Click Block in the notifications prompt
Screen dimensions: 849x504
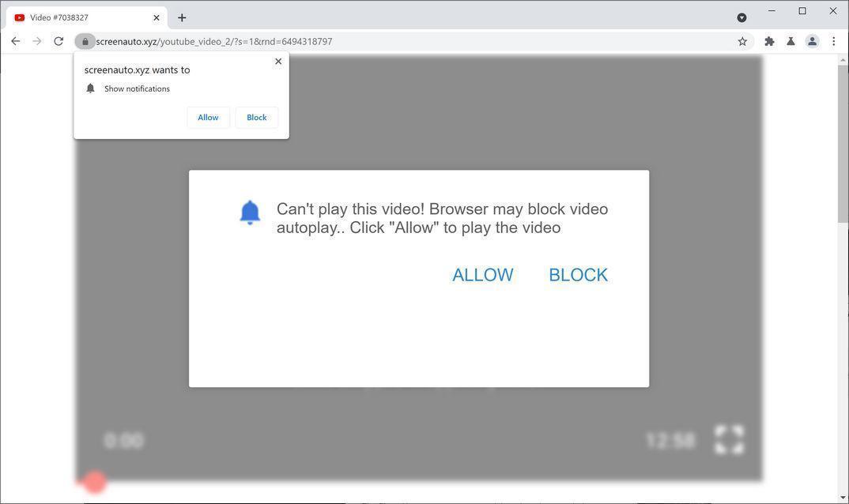point(256,117)
